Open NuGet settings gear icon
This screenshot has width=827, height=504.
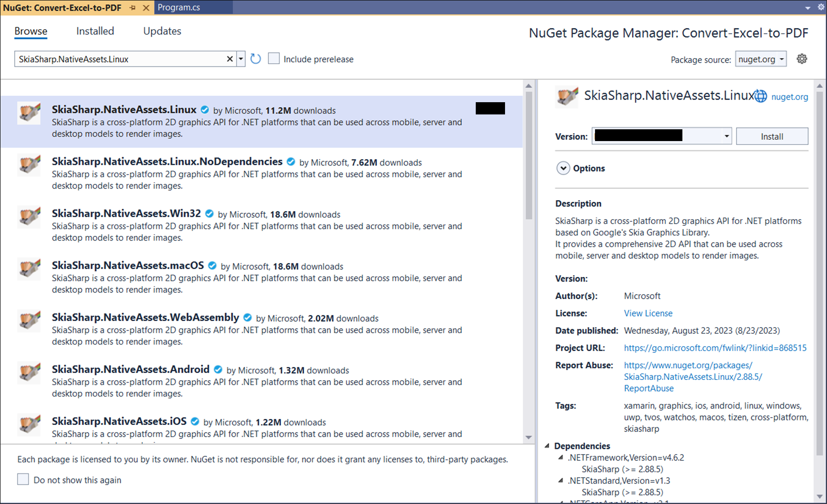click(802, 59)
